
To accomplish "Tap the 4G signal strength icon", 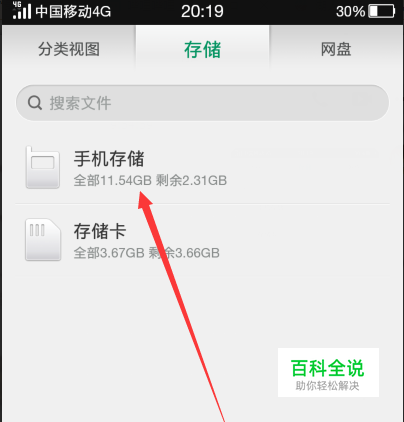I will [22, 10].
